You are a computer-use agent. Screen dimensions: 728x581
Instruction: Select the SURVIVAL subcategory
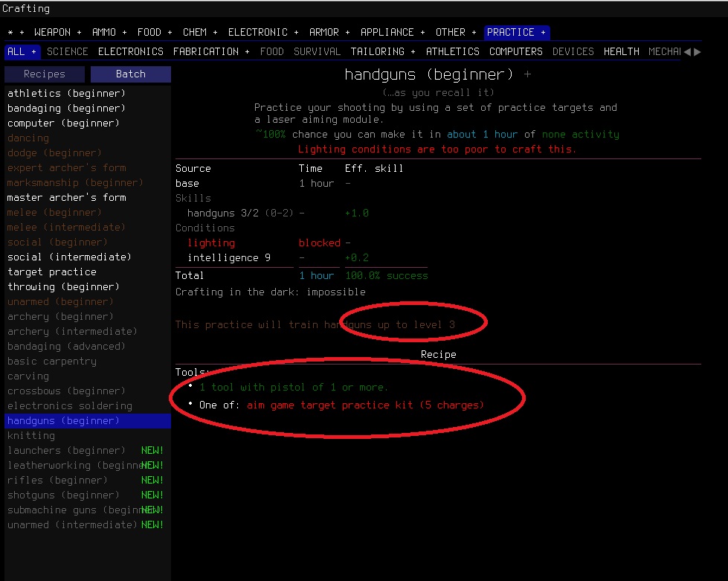click(317, 51)
